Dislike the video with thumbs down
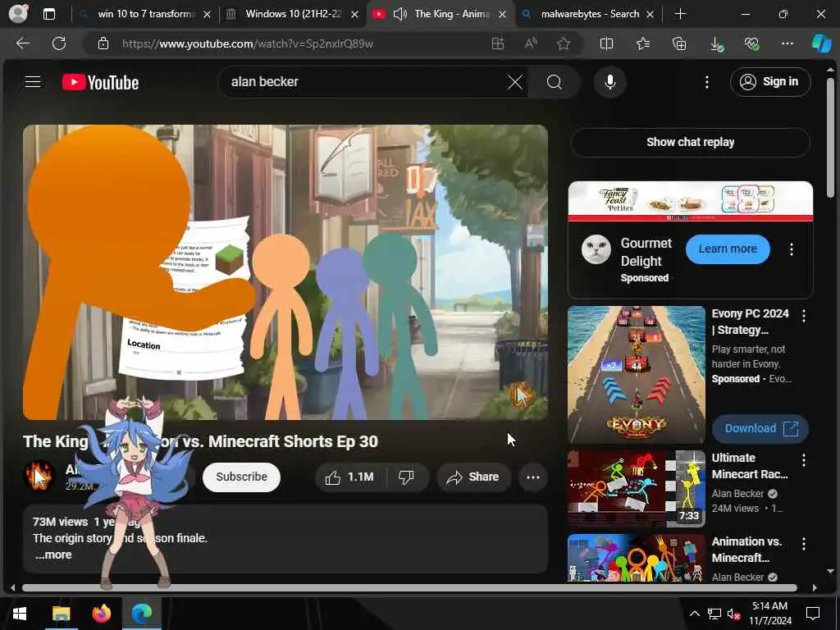This screenshot has width=840, height=630. click(407, 477)
